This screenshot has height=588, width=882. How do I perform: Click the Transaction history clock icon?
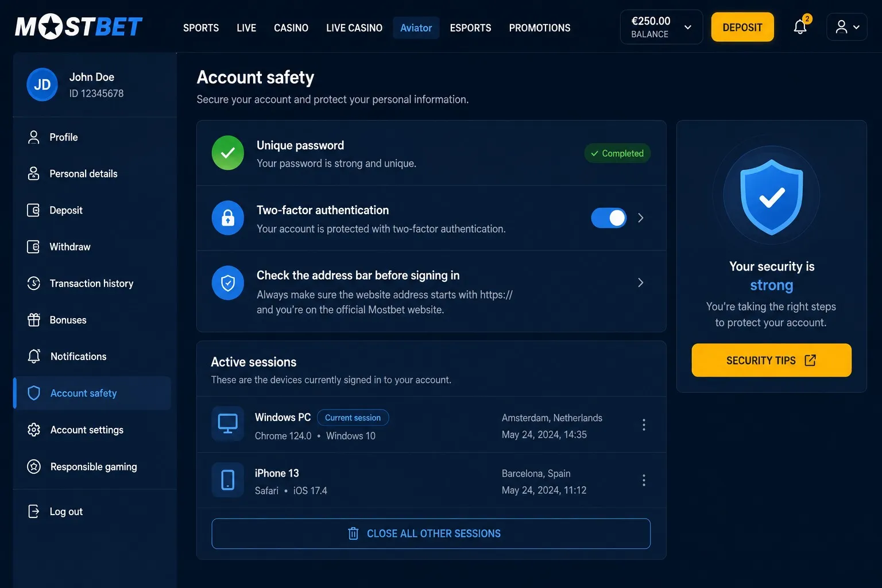(34, 283)
